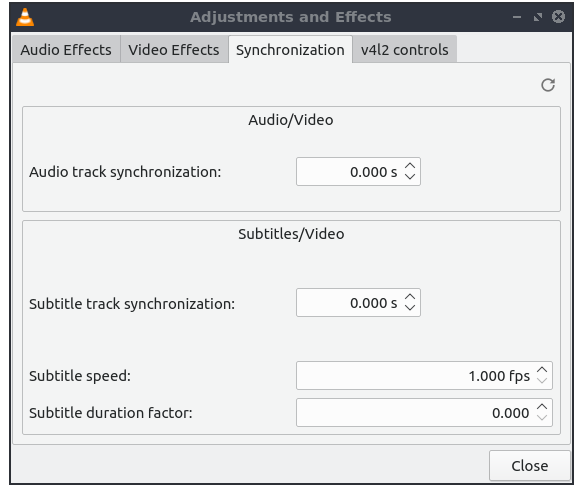This screenshot has width=582, height=487.
Task: Increase subtitle duration factor value
Action: 542,407
